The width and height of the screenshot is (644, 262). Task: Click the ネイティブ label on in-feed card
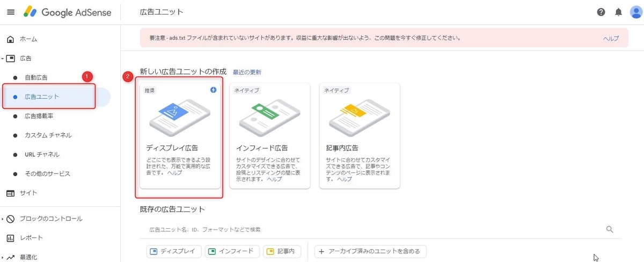(x=246, y=91)
